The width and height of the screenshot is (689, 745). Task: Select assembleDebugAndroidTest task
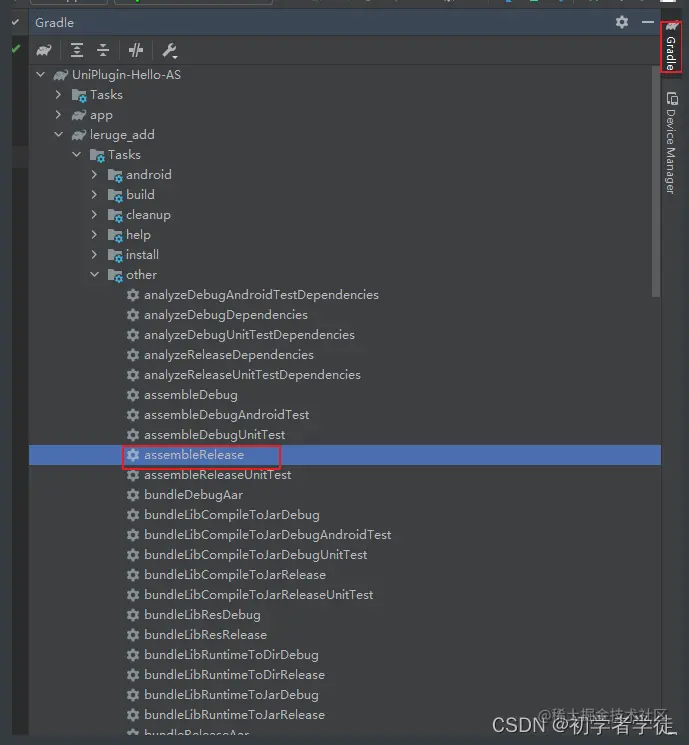click(x=227, y=415)
